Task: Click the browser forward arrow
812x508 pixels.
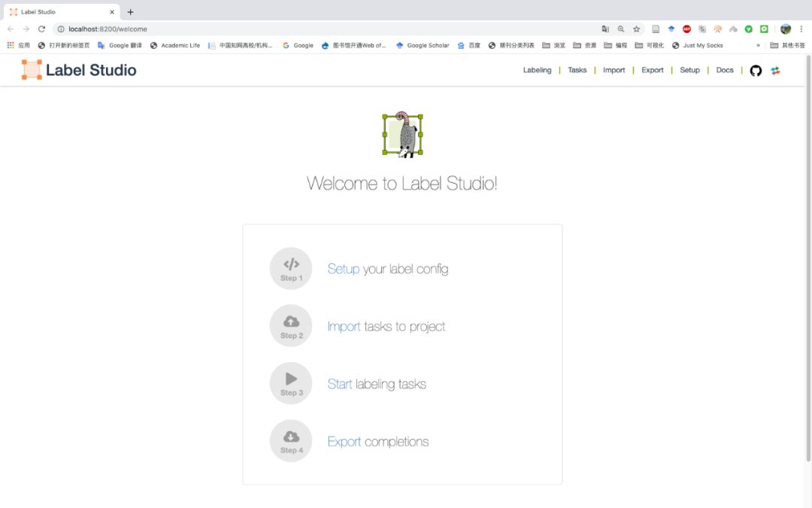Action: pyautogui.click(x=26, y=29)
